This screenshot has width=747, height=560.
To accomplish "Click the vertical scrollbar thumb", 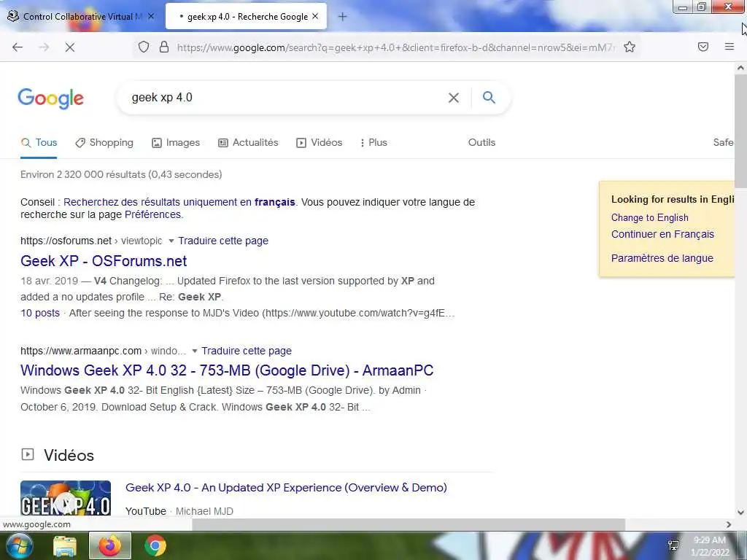I will (741, 131).
